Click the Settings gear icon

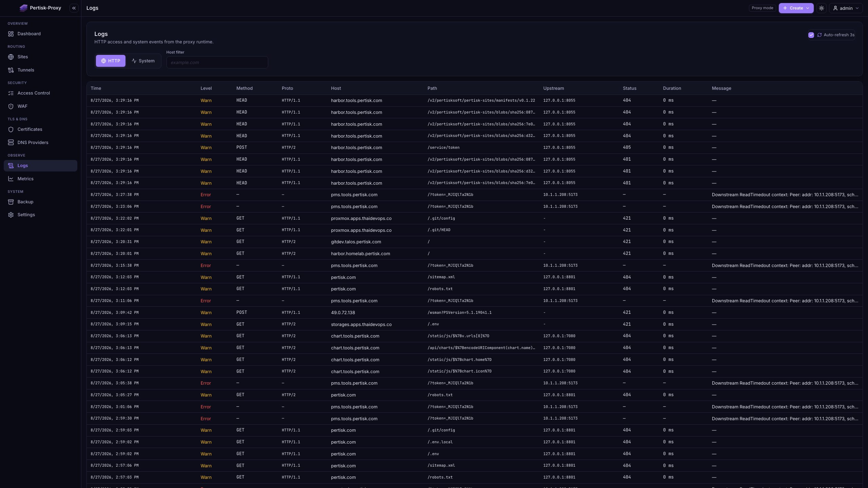[x=11, y=215]
